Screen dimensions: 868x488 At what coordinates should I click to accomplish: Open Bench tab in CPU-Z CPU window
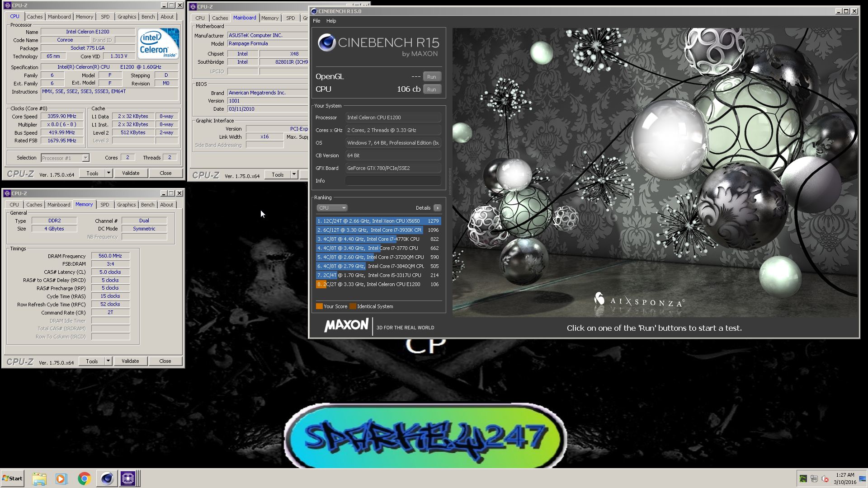(x=148, y=17)
